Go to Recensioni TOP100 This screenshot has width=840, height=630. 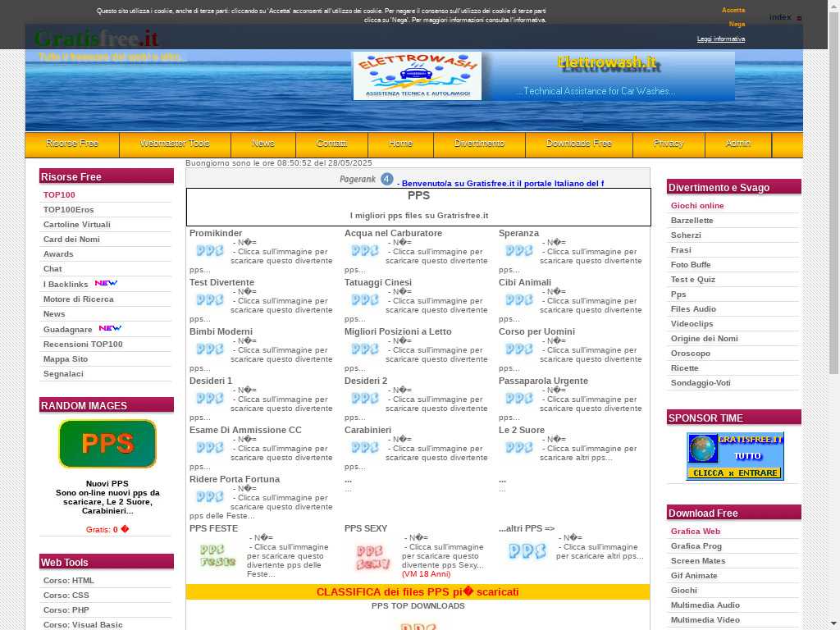click(x=83, y=344)
